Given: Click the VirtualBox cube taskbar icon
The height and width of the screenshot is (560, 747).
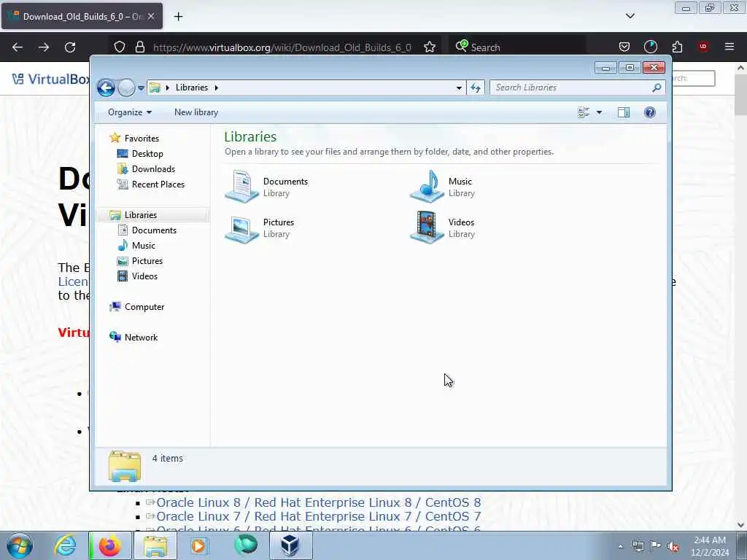Looking at the screenshot, I should [290, 545].
